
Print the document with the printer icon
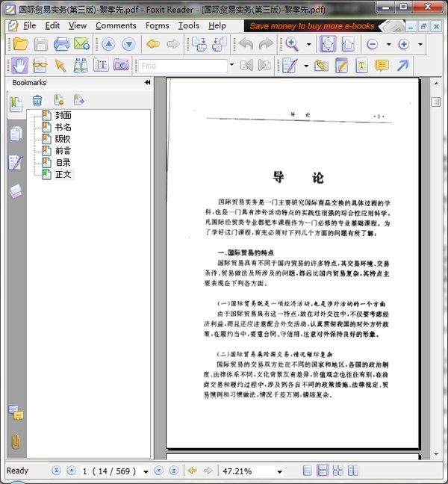point(61,44)
